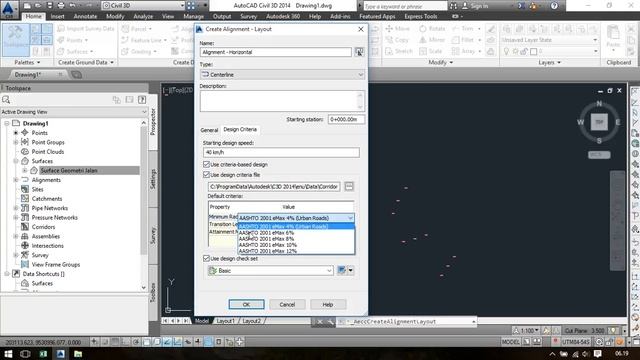Expand the Pipe Networks tree node
Screen dimensions: 640x360
coord(16,208)
